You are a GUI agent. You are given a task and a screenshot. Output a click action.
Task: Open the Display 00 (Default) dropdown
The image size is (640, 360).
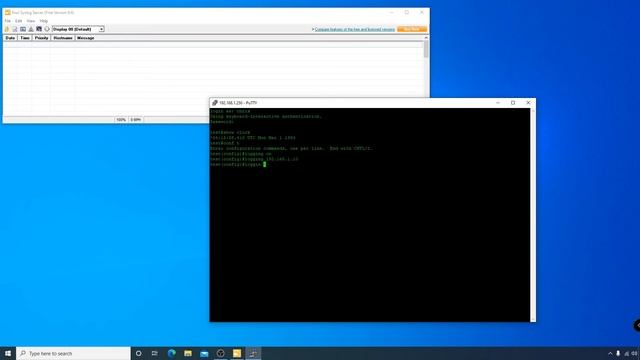pos(78,29)
